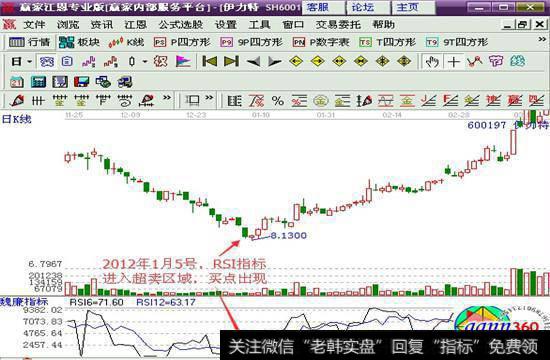Viewport: 550px width, 360px height.
Task: Click the colored flag icon
Action: [183, 62]
